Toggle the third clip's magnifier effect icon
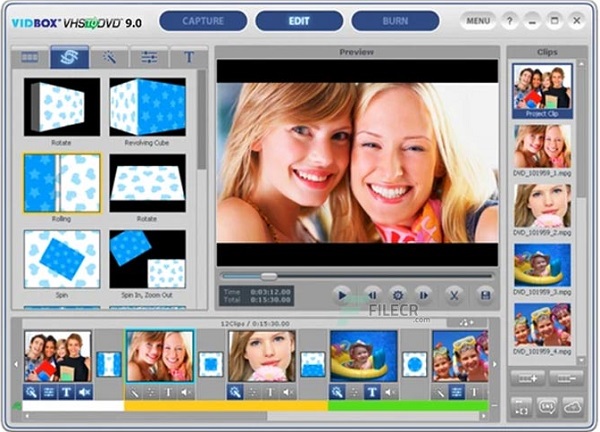Screen dimensions: 600x432 235,392
